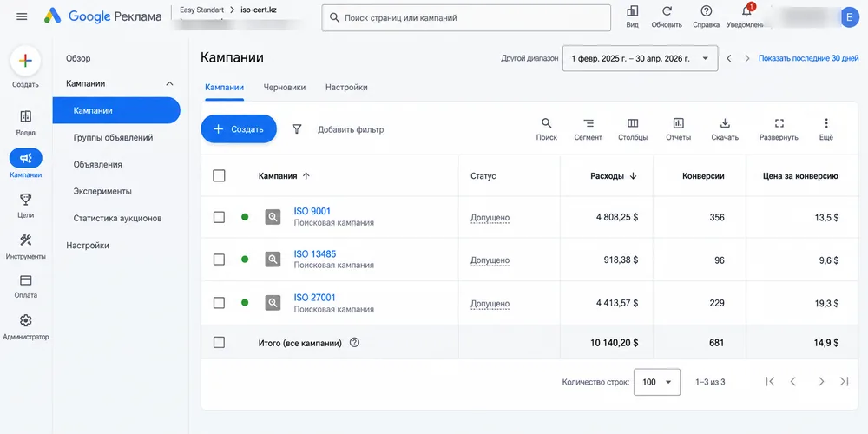Toggle the green status dot of ISO 27001
Viewport: 868px width, 434px height.
point(245,303)
